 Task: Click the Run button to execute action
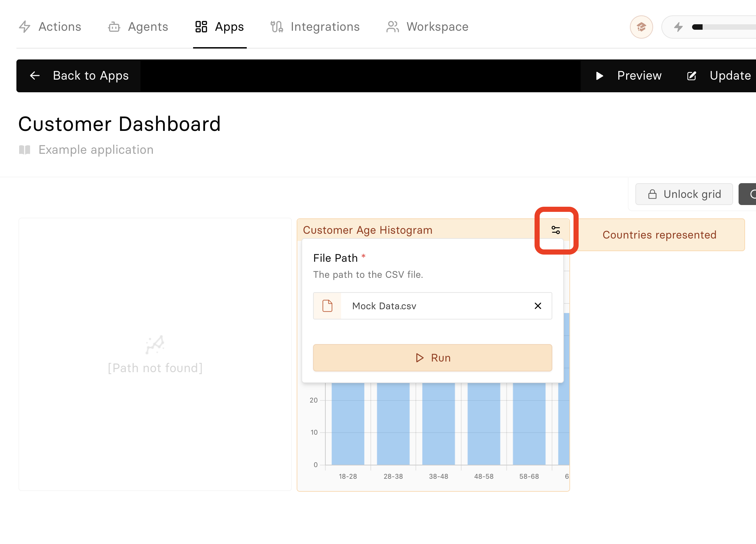(x=433, y=357)
